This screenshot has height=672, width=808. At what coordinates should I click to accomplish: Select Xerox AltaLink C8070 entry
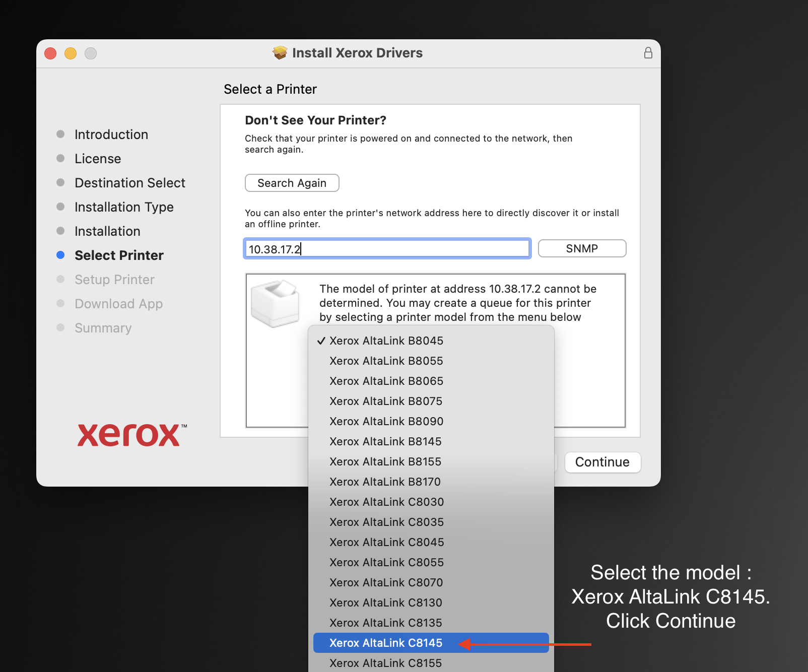(x=386, y=582)
